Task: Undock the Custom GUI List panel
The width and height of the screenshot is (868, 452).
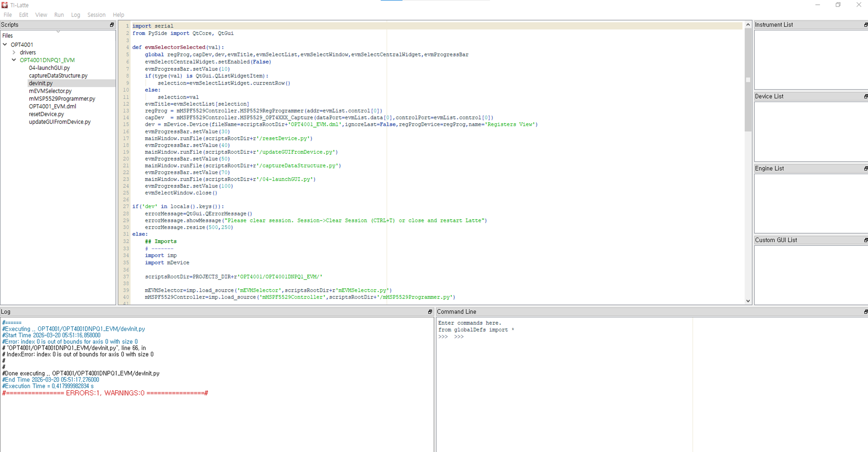Action: pyautogui.click(x=865, y=240)
